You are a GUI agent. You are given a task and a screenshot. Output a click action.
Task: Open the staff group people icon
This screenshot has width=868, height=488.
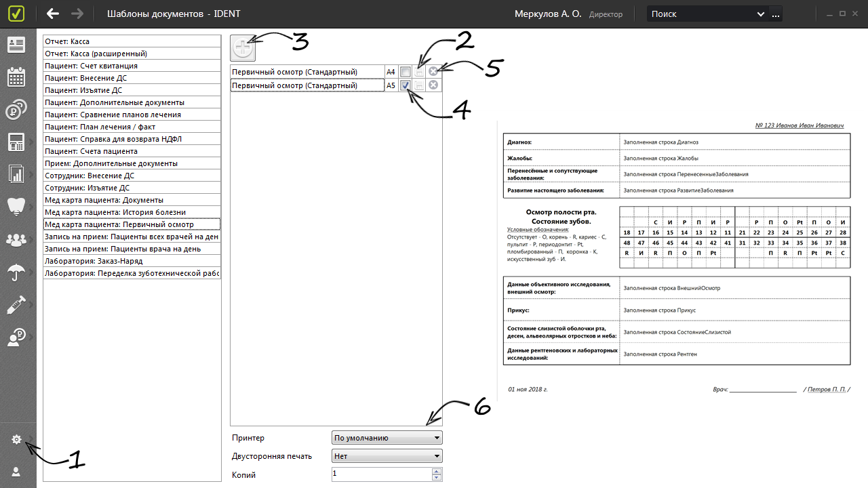pyautogui.click(x=16, y=239)
